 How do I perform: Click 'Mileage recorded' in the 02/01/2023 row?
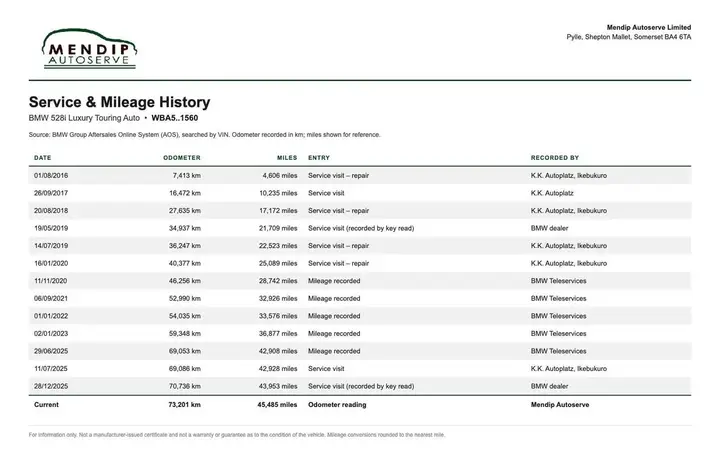334,333
